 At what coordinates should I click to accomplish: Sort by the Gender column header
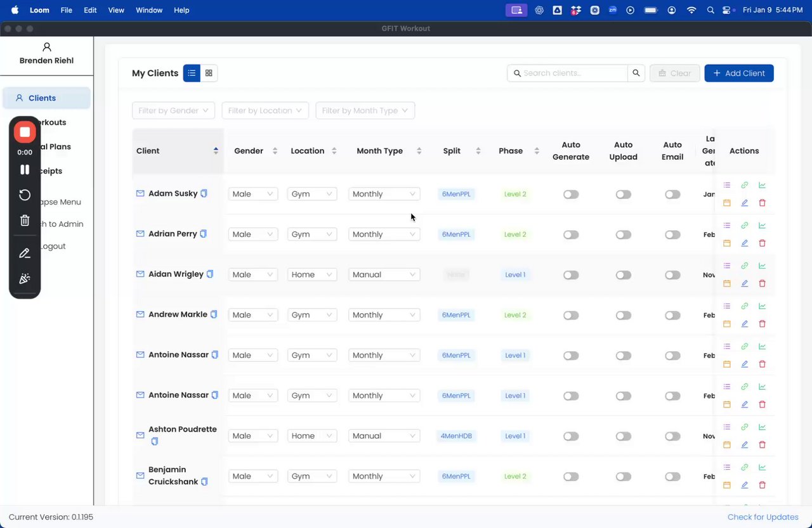click(x=256, y=151)
